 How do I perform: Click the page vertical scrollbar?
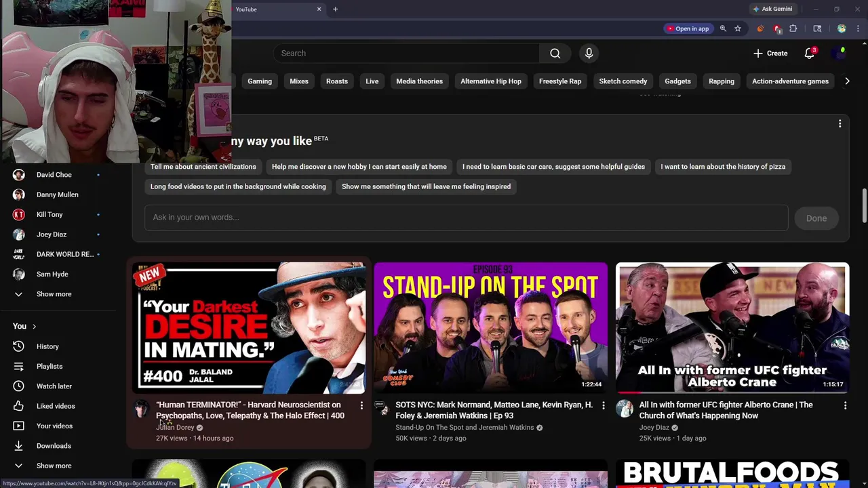[864, 205]
